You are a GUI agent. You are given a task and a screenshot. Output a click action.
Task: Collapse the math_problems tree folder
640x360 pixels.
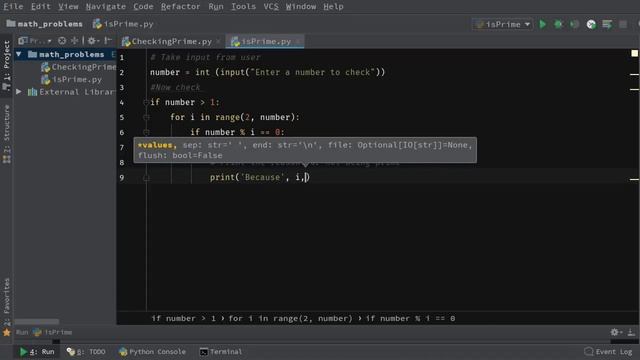19,54
